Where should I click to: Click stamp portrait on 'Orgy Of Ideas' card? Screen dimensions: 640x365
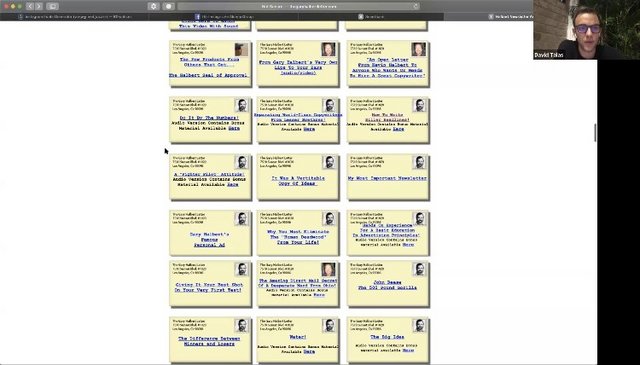(x=329, y=162)
